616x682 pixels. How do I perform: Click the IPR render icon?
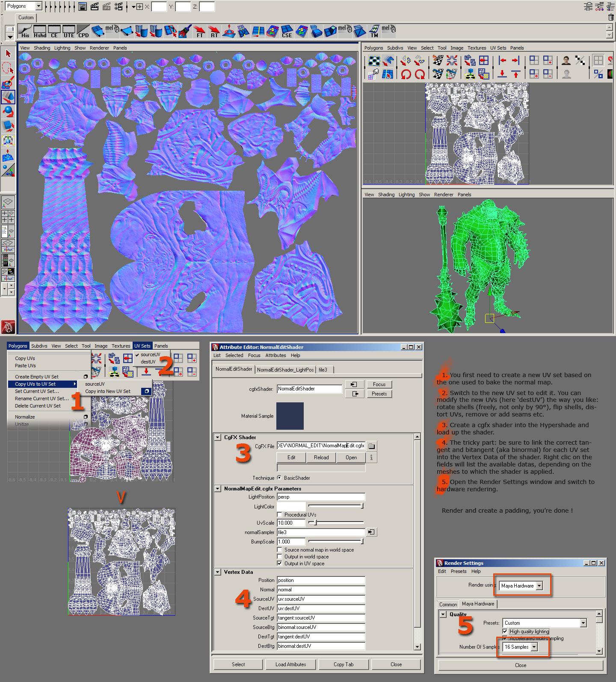click(x=107, y=6)
